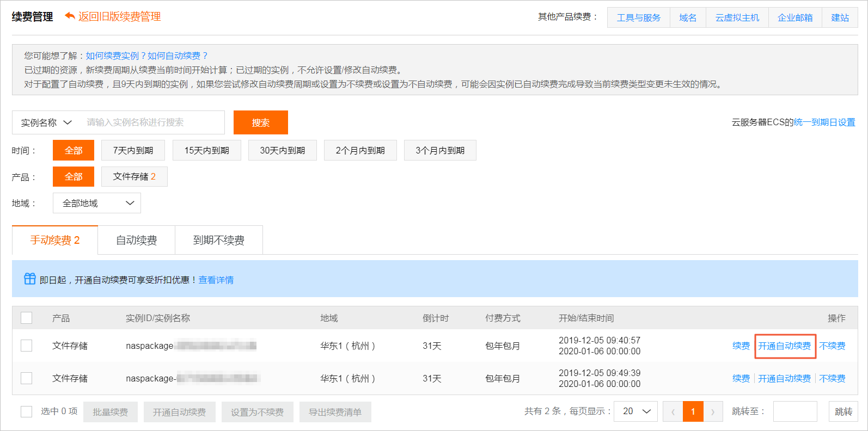
Task: Select page 1 in pagination
Action: click(693, 411)
